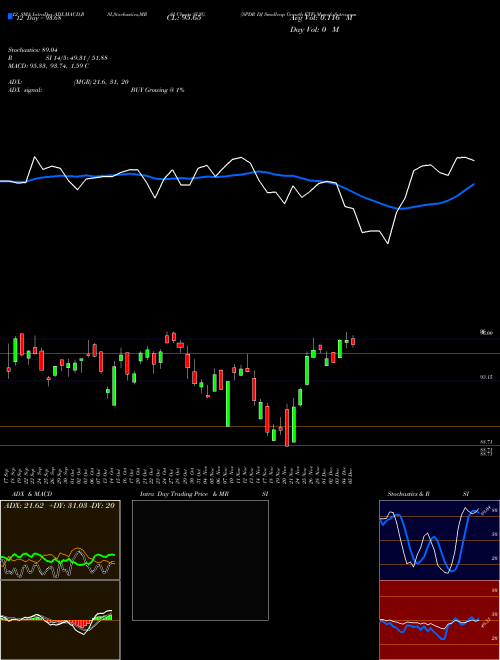Select the 'SI 14/3: 49.31 / 51.88' value
The image size is (500, 660).
pos(77,58)
